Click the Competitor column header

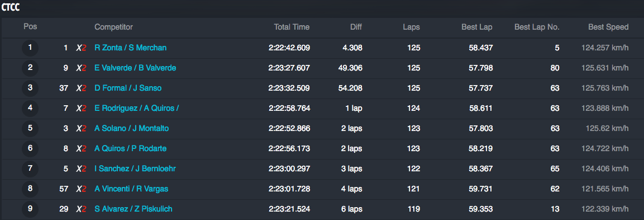tap(114, 27)
